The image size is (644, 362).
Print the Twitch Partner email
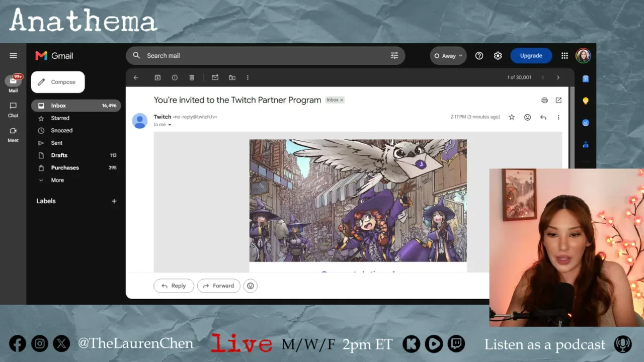tap(544, 100)
